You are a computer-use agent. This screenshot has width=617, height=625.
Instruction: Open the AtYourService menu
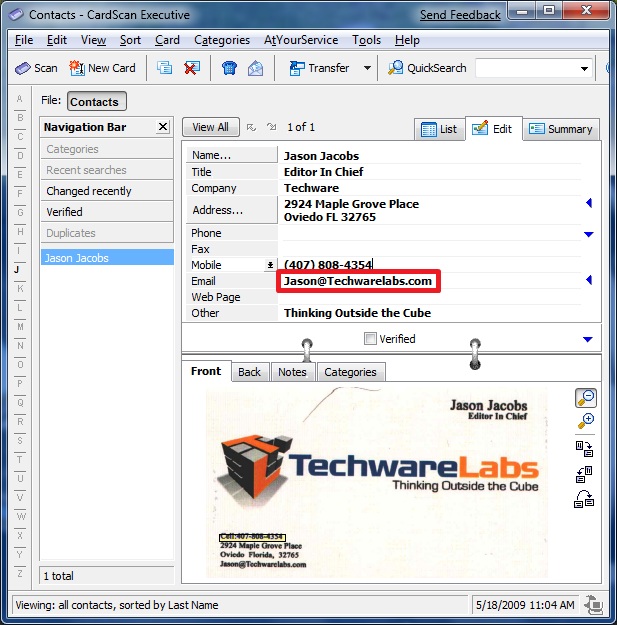coord(301,40)
